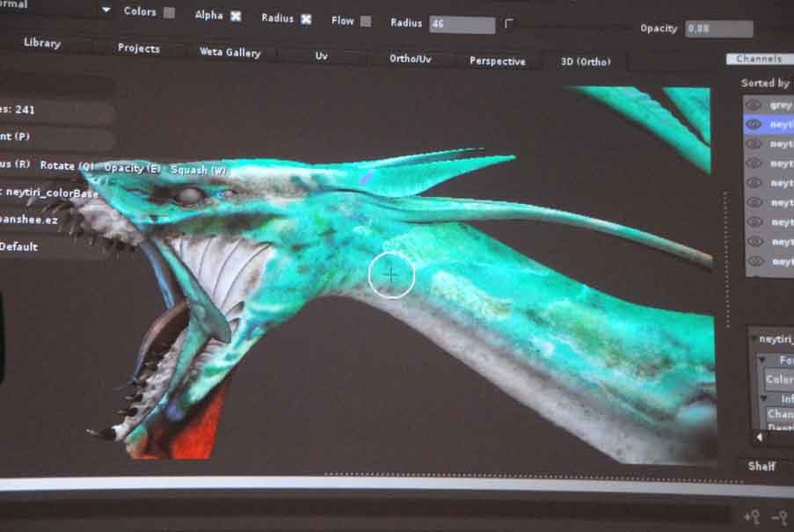
Task: Collapse the section beside the 'Fo' header
Action: [762, 360]
